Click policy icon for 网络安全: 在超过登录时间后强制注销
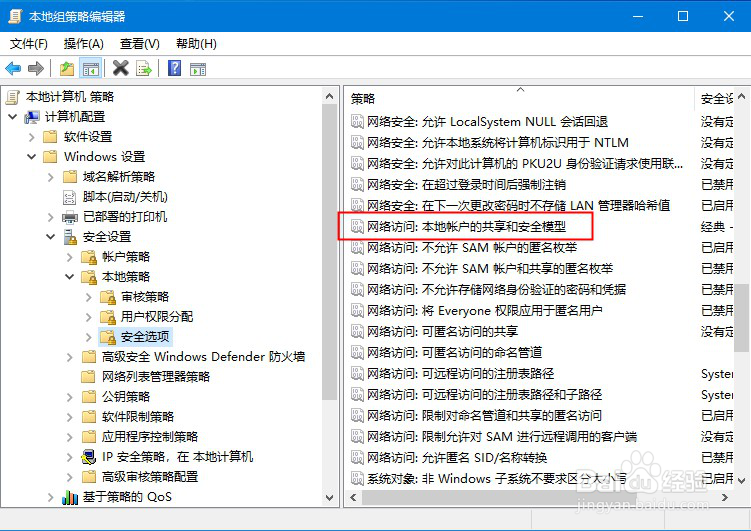Screen dimensions: 751x531 click(357, 184)
